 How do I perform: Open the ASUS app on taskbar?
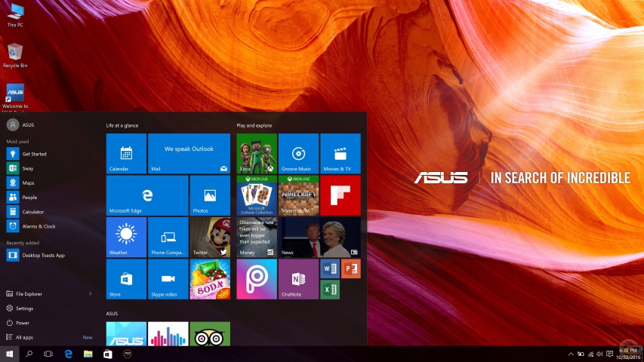click(128, 354)
